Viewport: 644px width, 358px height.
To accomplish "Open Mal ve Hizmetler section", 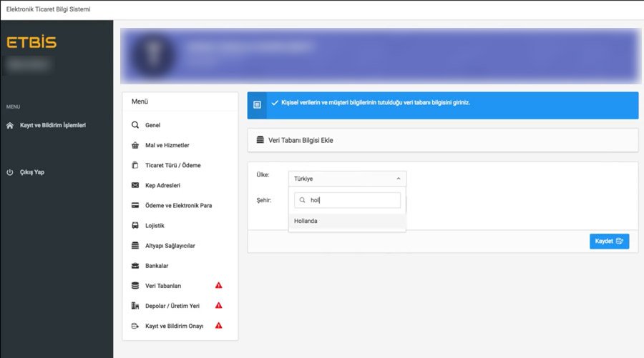I will coord(167,145).
